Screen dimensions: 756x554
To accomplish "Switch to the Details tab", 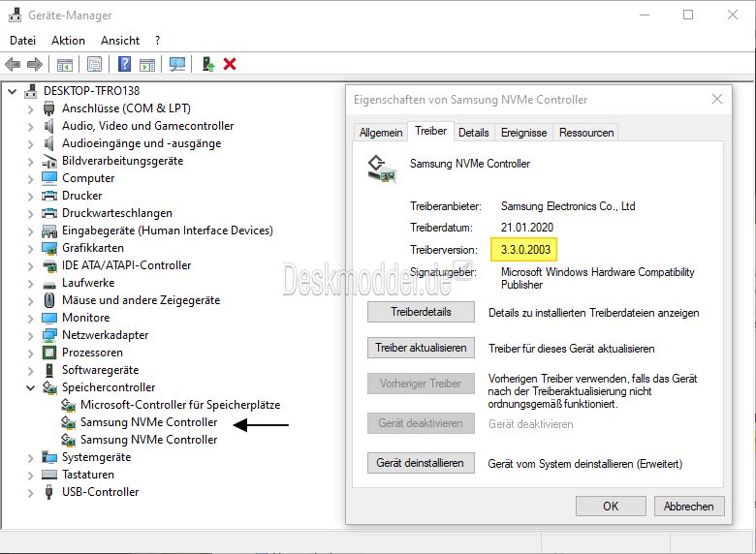I will (x=473, y=133).
